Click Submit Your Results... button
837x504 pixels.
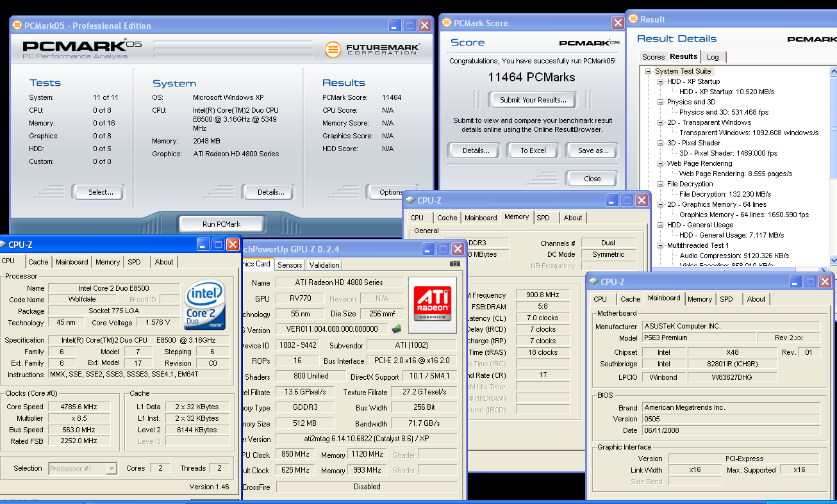(x=533, y=100)
